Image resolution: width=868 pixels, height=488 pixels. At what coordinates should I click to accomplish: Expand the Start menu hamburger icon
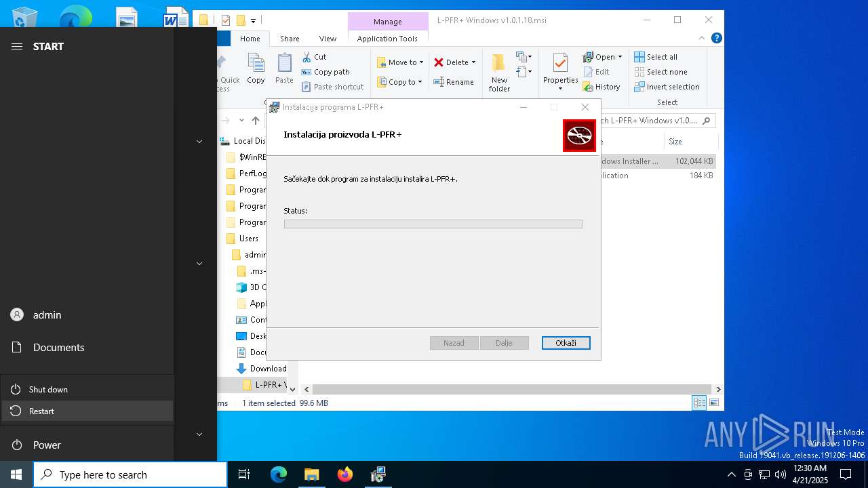point(17,46)
